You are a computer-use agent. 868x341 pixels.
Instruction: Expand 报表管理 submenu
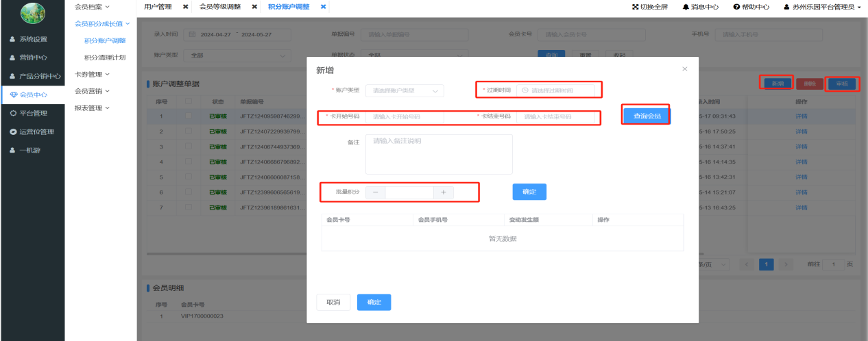[92, 108]
